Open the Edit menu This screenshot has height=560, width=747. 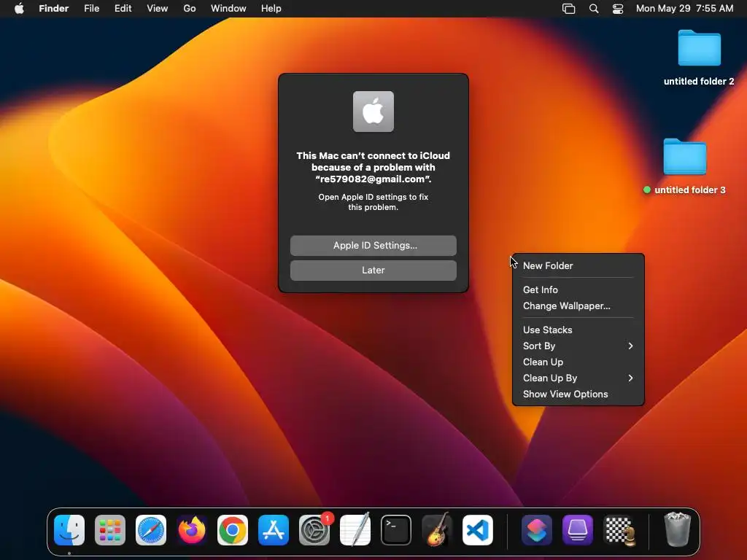123,9
